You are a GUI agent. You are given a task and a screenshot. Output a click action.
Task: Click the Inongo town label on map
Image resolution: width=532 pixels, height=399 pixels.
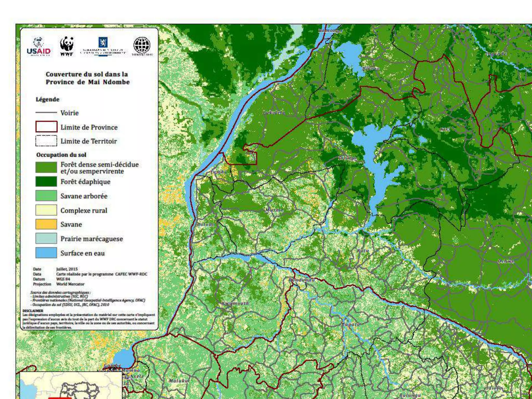pyautogui.click(x=347, y=158)
